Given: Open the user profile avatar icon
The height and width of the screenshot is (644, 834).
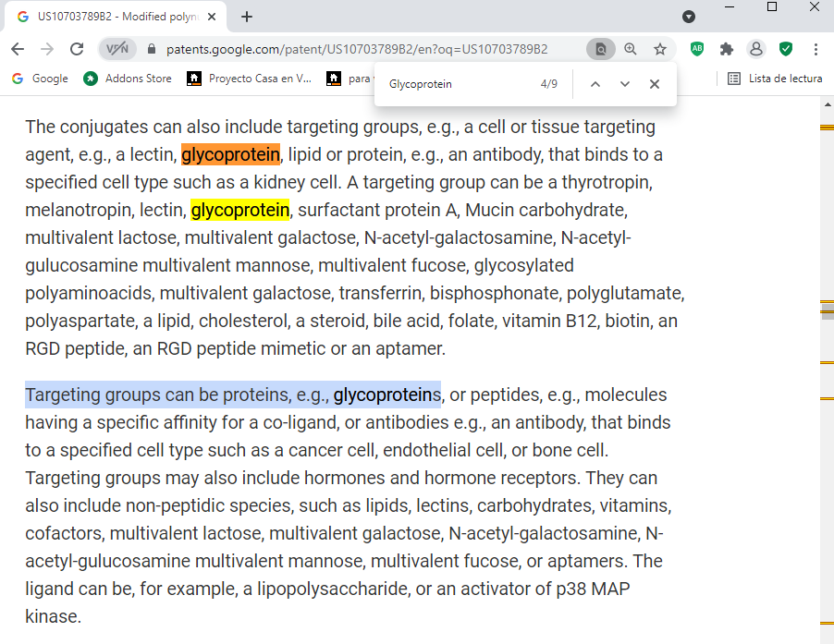Looking at the screenshot, I should [756, 49].
